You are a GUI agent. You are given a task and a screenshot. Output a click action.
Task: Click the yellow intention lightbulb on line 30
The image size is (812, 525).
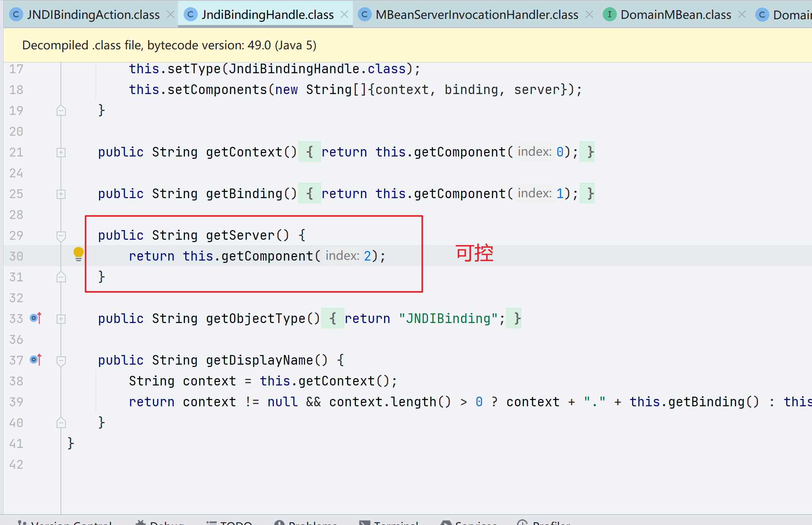(x=78, y=254)
